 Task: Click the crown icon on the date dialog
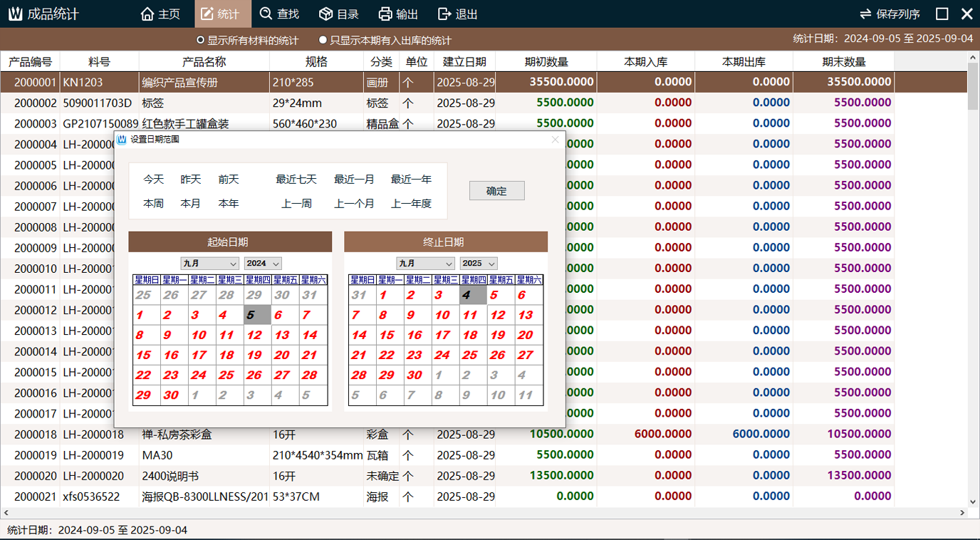point(120,140)
